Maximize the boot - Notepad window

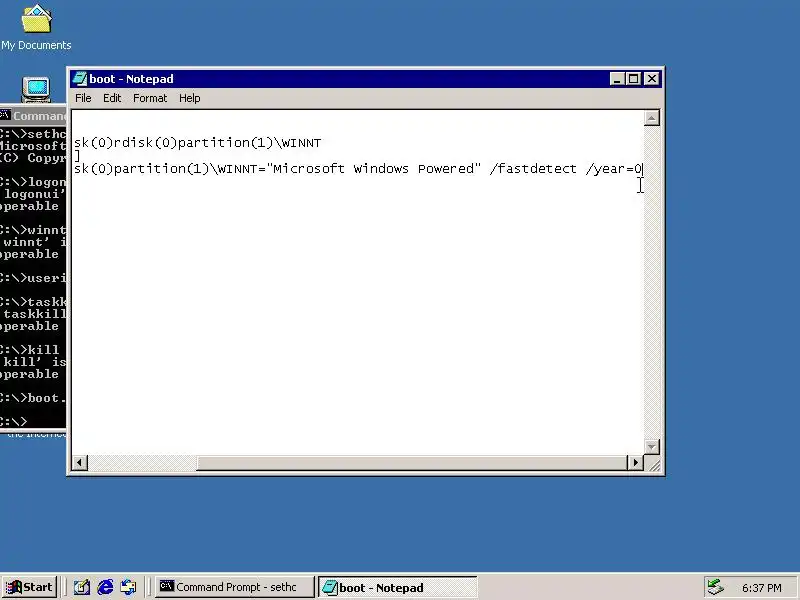pyautogui.click(x=633, y=79)
